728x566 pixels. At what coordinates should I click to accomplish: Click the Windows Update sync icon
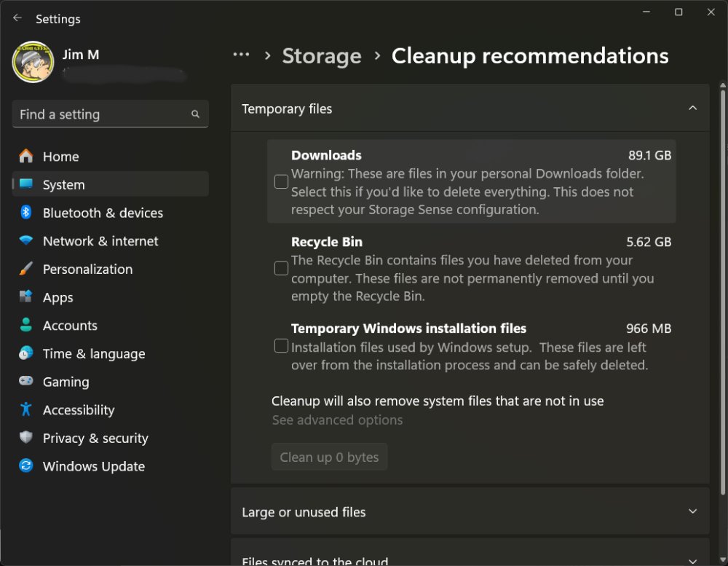tap(26, 466)
